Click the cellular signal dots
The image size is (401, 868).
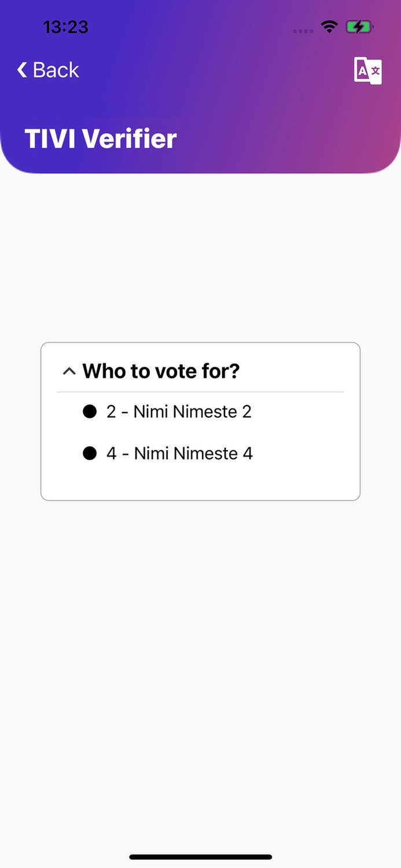pyautogui.click(x=303, y=31)
